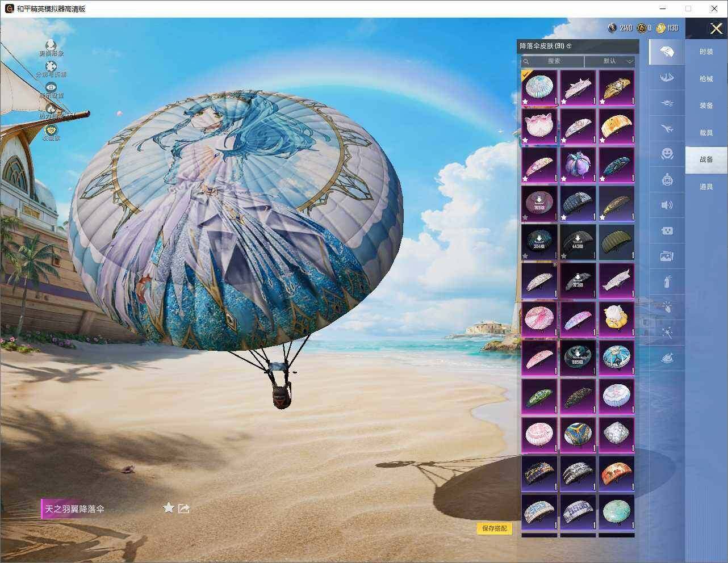Image resolution: width=728 pixels, height=563 pixels.
Task: Share the 天之羽翼降落伞 skin via share icon
Action: (183, 509)
